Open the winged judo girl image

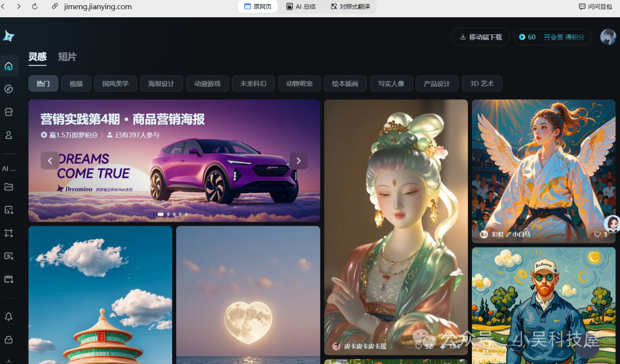544,171
